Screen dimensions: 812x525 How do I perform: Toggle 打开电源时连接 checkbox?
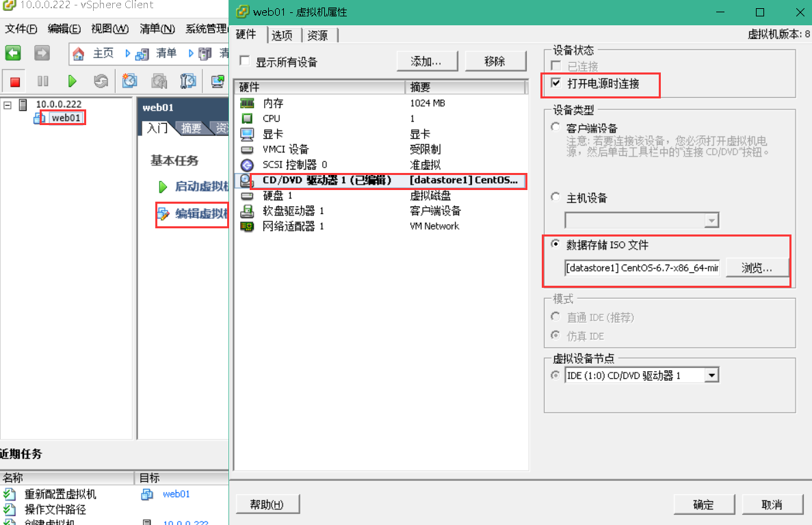(555, 83)
